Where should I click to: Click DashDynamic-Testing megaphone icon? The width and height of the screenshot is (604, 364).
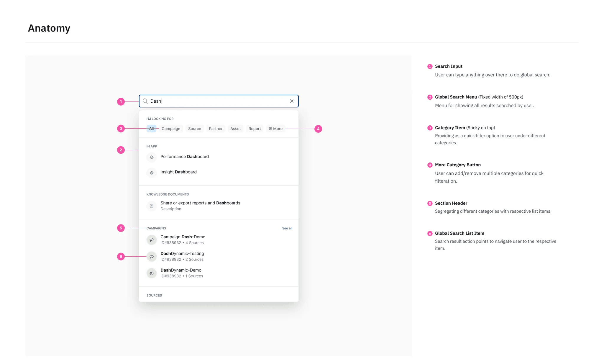pyautogui.click(x=152, y=257)
